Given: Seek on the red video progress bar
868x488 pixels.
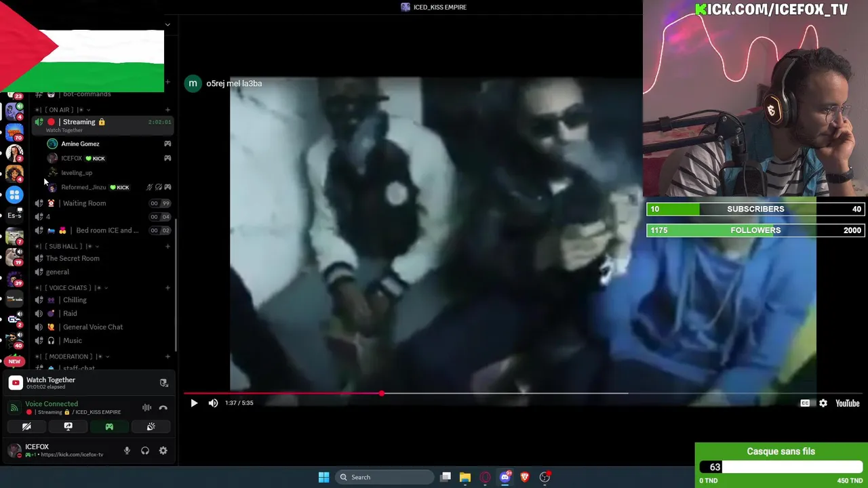Looking at the screenshot, I should click(x=283, y=393).
